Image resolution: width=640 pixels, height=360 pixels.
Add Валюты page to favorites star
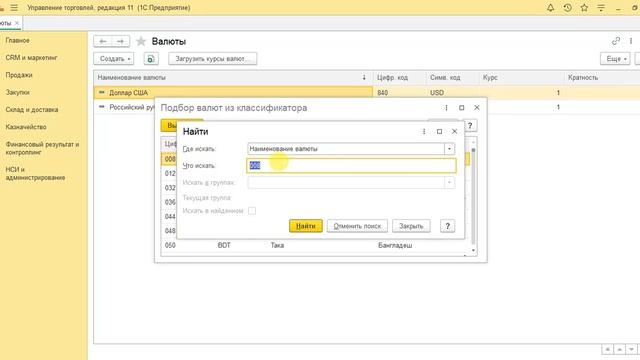141,41
